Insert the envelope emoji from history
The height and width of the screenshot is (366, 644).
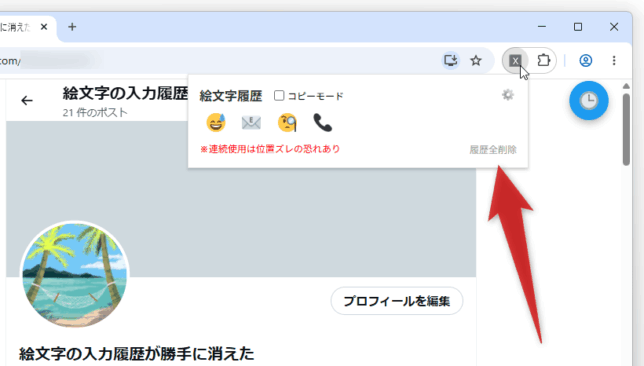pyautogui.click(x=251, y=122)
